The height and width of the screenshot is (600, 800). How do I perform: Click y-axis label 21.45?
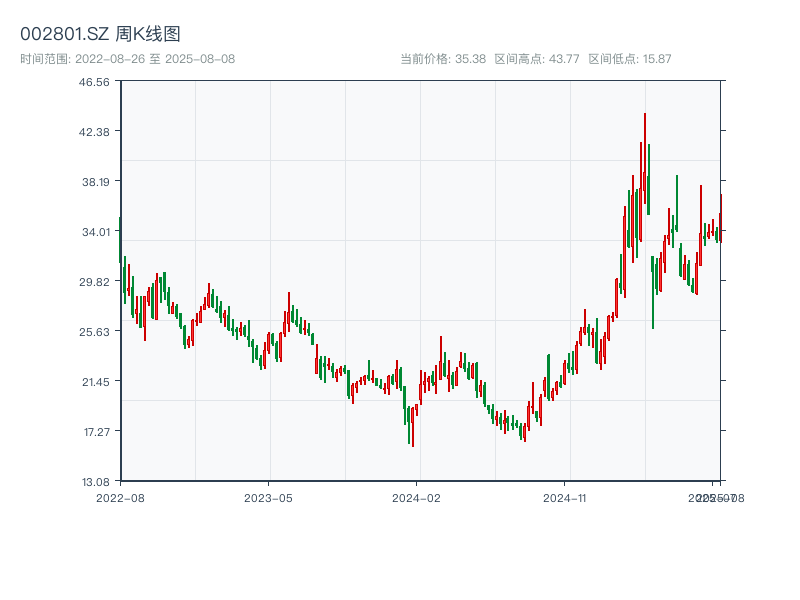95,382
